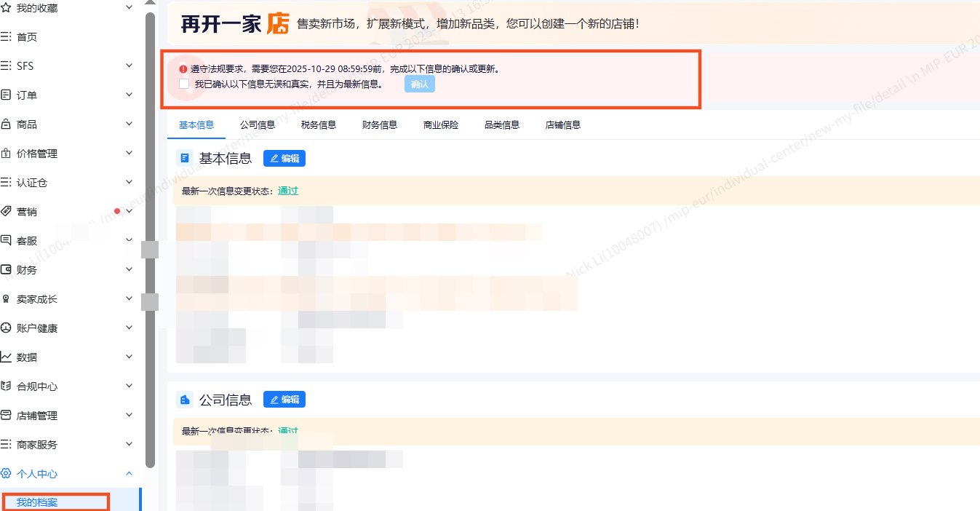
Task: Click the 首页 menu icon
Action: (6, 37)
